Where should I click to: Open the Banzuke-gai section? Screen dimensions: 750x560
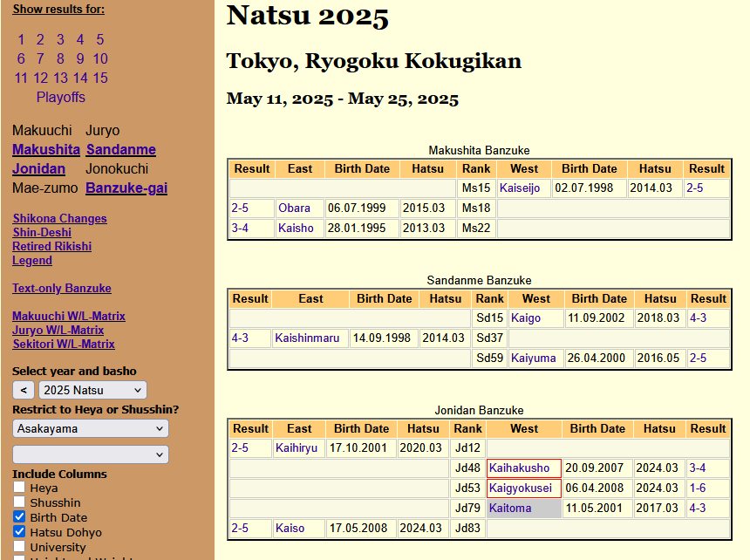126,188
